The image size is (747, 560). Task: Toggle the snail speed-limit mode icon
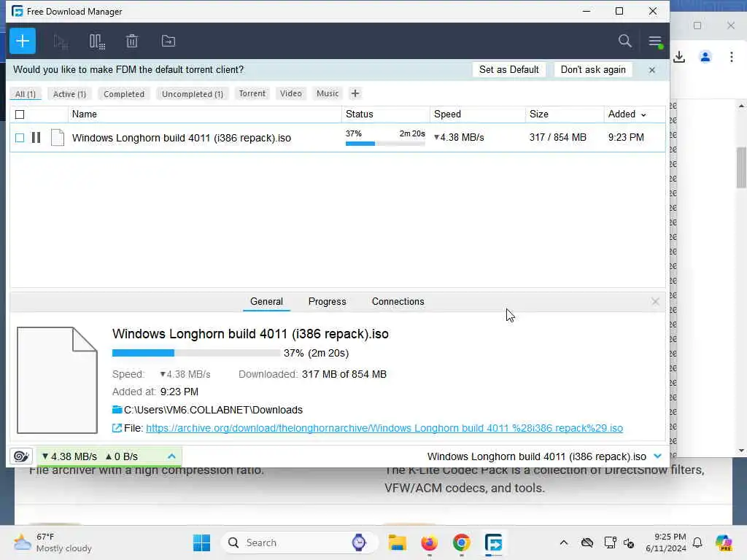coord(21,456)
